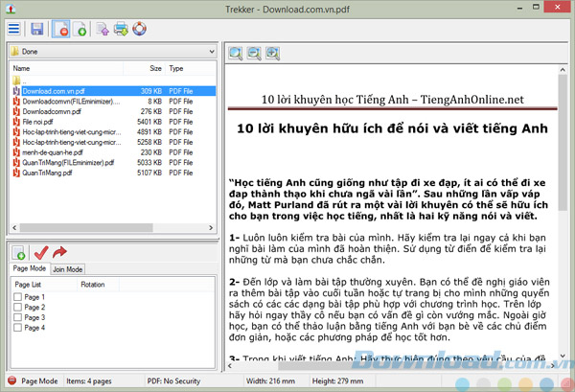The image size is (575, 392).
Task: Sort file list by Size column
Action: 154,69
